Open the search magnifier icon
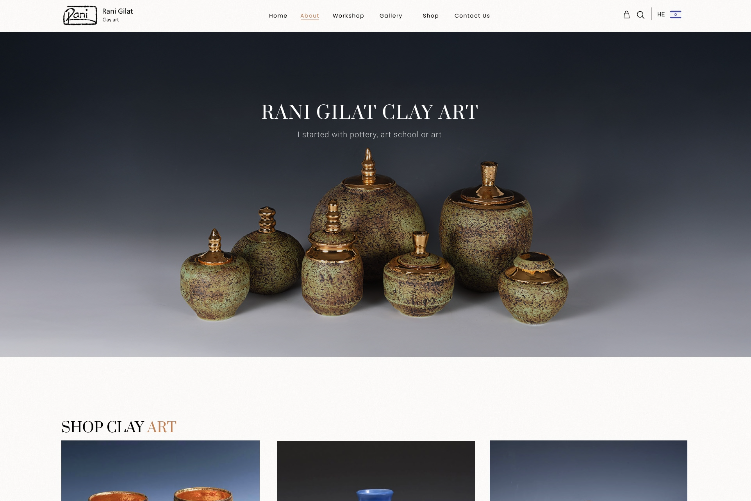Viewport: 751px width, 501px height. coord(640,15)
